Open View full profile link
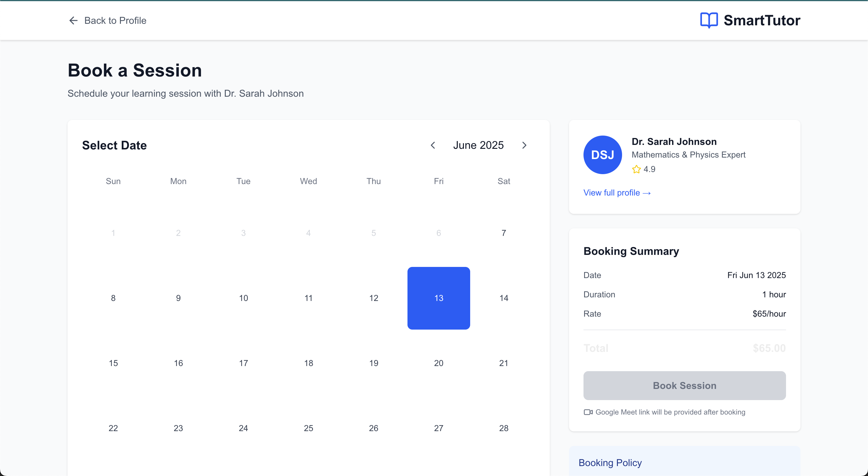Image resolution: width=868 pixels, height=476 pixels. pos(617,193)
